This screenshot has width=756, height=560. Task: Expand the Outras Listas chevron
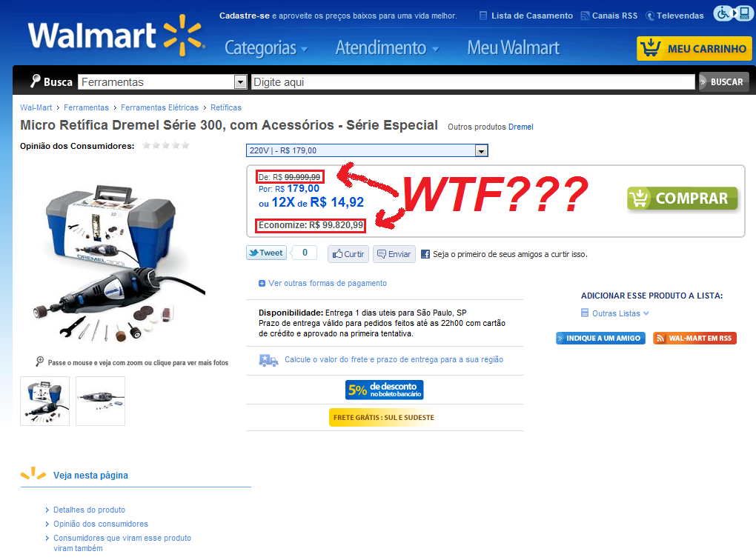[646, 313]
